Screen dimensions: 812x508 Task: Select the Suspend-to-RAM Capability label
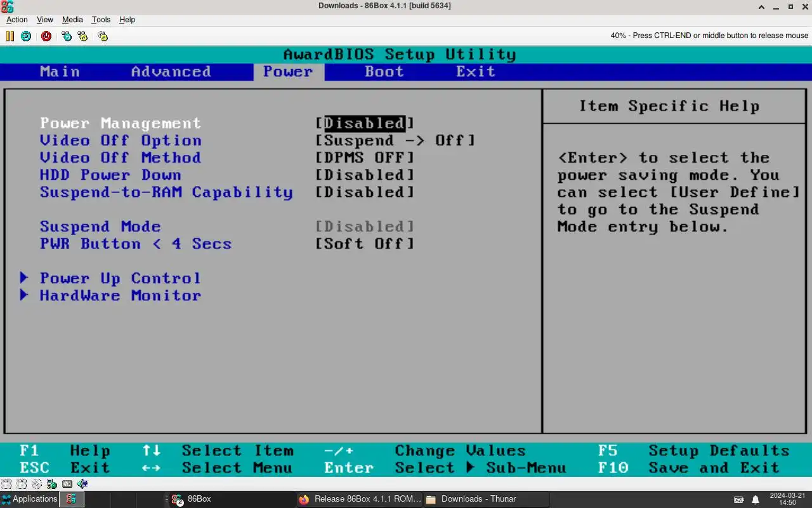(166, 192)
